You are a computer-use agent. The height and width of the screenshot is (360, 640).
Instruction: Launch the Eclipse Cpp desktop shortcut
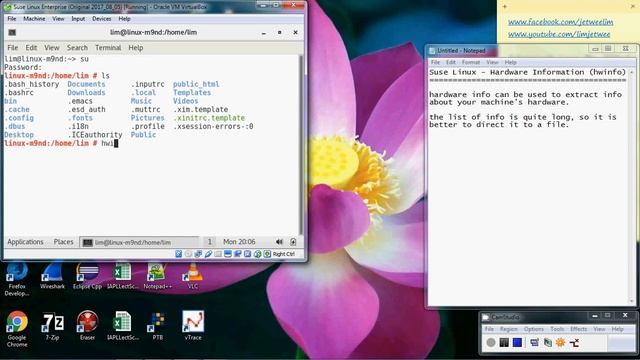(x=87, y=277)
